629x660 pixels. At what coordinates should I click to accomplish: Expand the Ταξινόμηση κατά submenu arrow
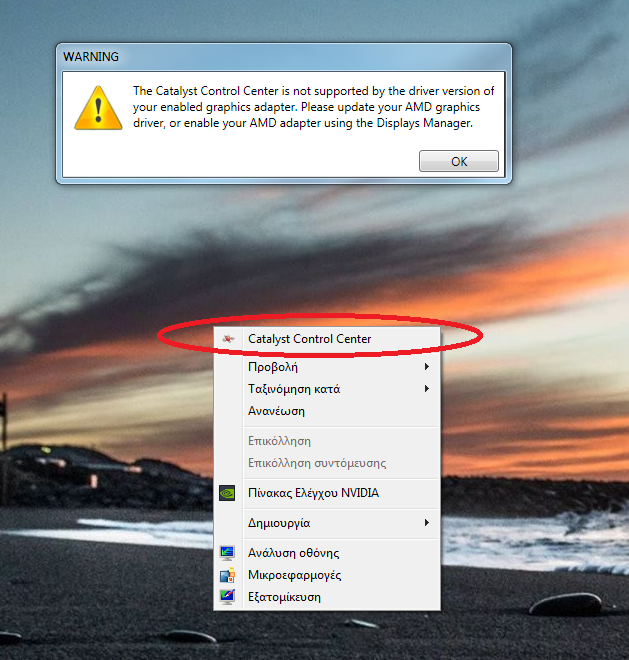[426, 389]
